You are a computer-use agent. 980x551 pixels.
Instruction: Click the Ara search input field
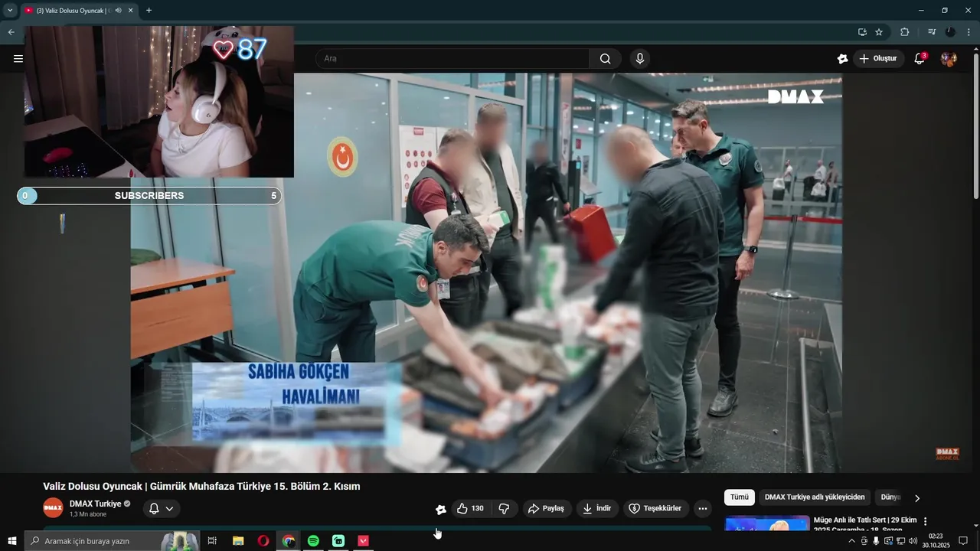(x=452, y=58)
